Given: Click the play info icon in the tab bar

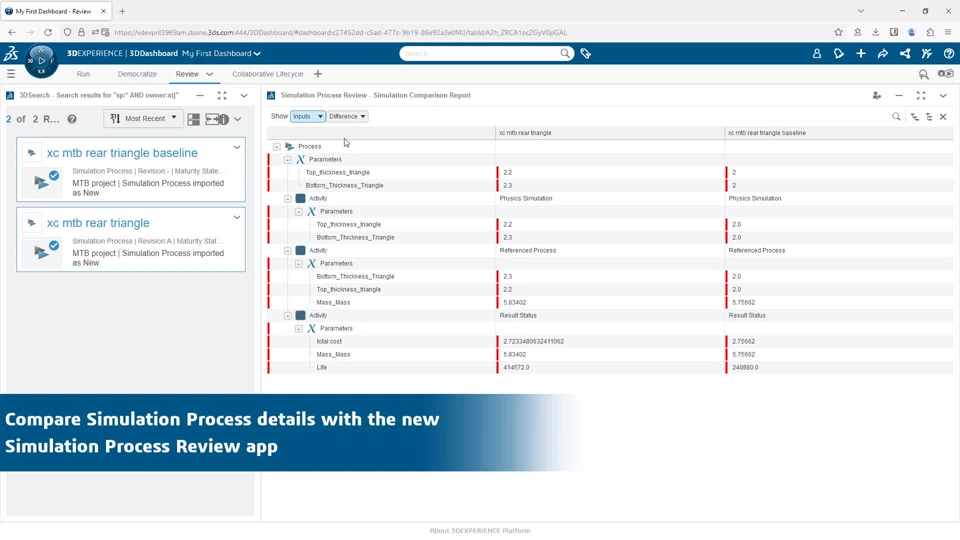Looking at the screenshot, I should click(946, 74).
